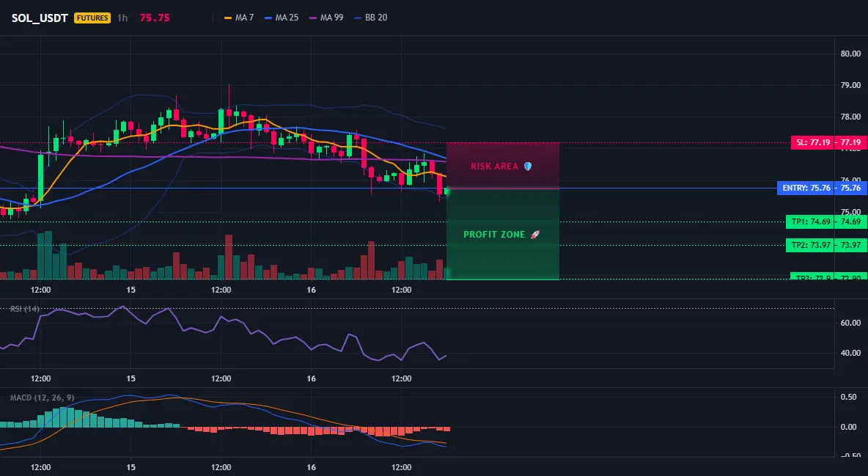
Task: Click the MACD (12, 26, 9) indicator label
Action: point(42,398)
